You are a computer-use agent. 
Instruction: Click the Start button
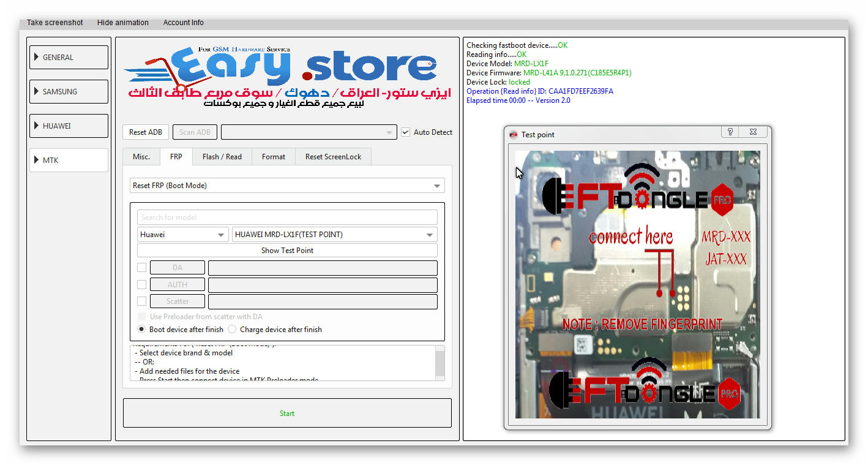pos(287,413)
